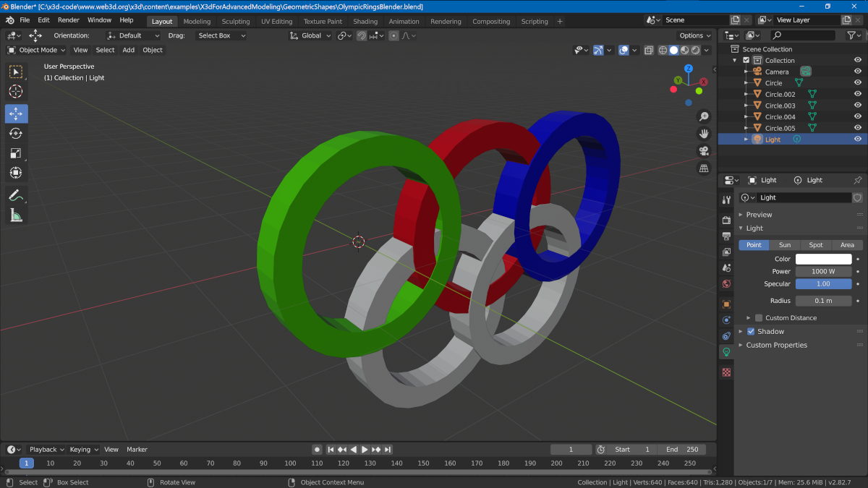
Task: Select the Cursor tool in left toolbar
Action: pos(16,92)
